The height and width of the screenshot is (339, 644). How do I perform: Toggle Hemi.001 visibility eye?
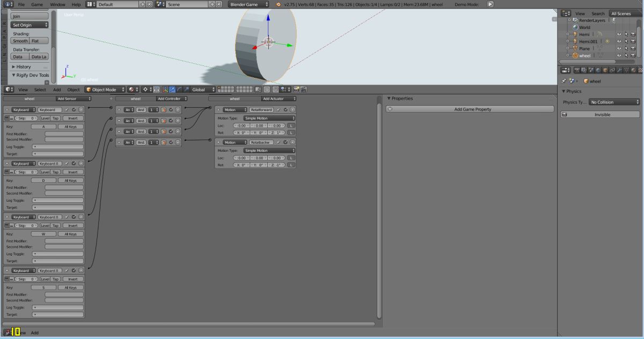pyautogui.click(x=619, y=41)
